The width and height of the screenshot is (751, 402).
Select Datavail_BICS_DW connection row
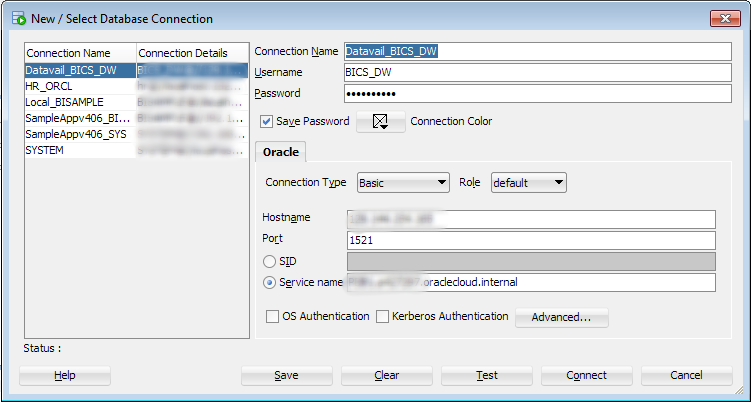pos(137,70)
